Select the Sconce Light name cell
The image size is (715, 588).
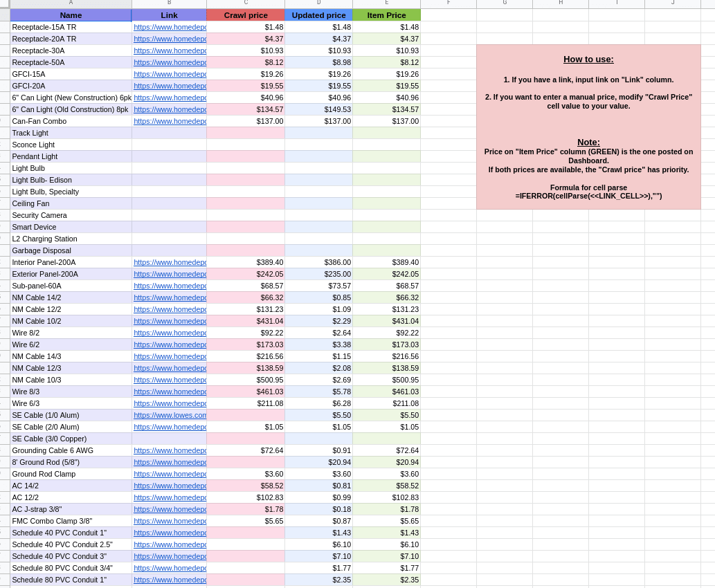71,145
